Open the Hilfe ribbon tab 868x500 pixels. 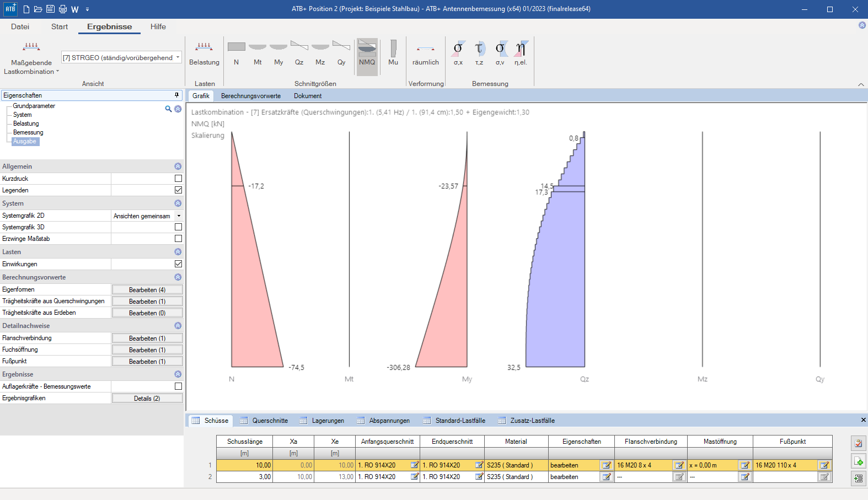tap(158, 26)
